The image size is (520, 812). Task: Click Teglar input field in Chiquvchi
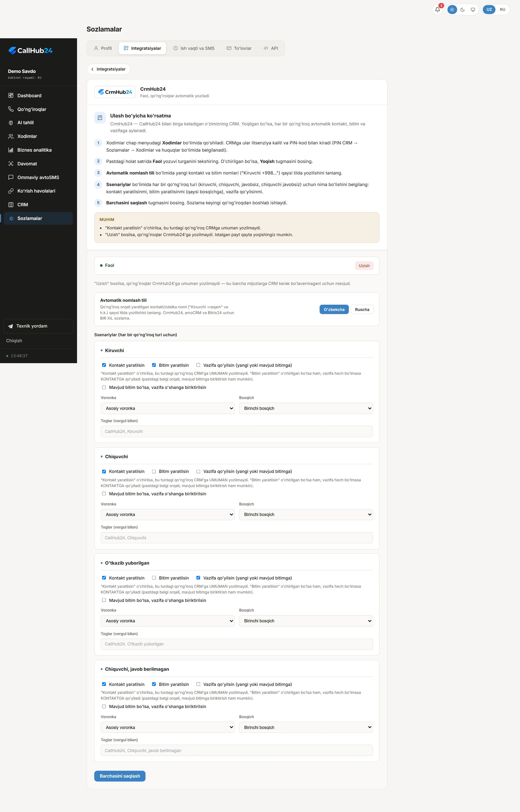tap(237, 538)
